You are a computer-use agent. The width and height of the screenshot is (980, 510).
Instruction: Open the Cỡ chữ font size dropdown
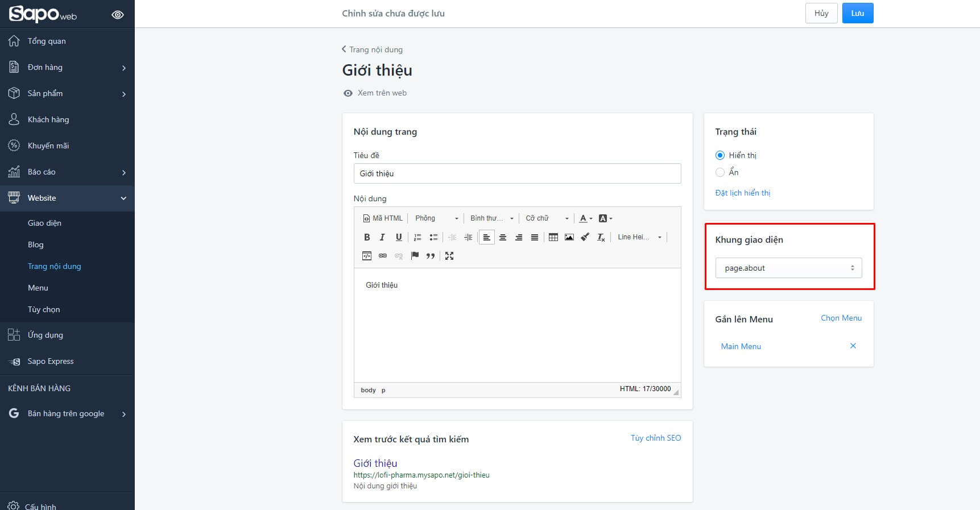tap(547, 218)
